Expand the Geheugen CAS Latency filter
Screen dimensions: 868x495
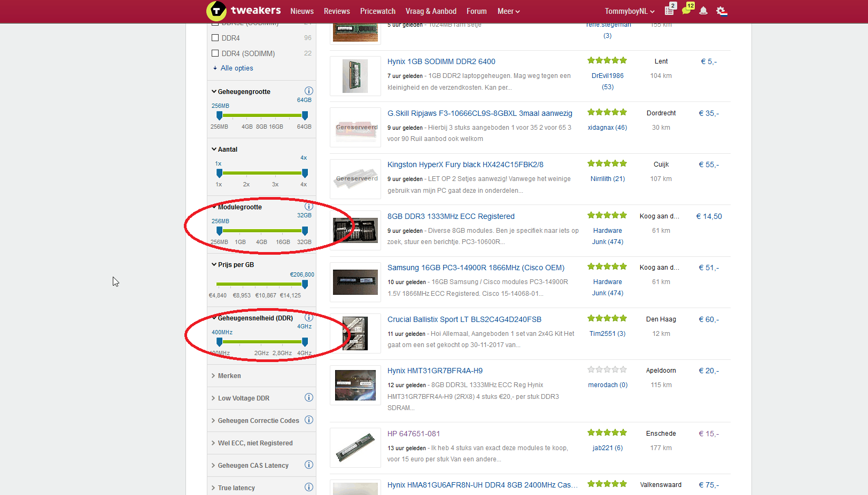(x=250, y=466)
